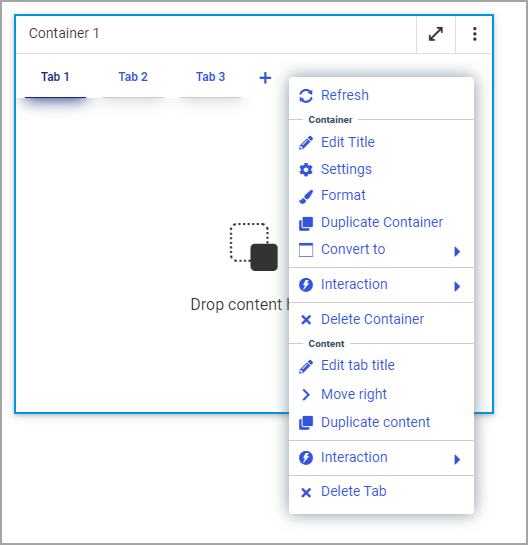Click the paintbrush icon beside Format

coord(306,196)
